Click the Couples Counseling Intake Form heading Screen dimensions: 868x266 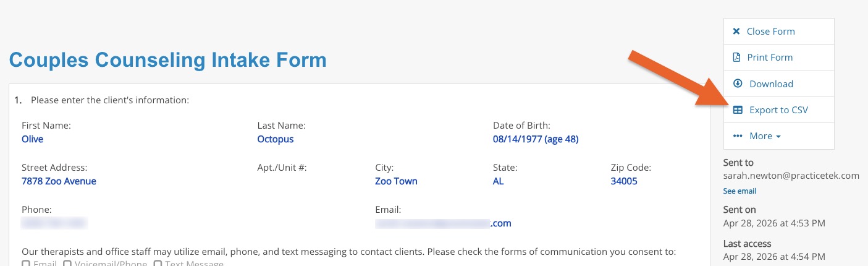[x=167, y=60]
